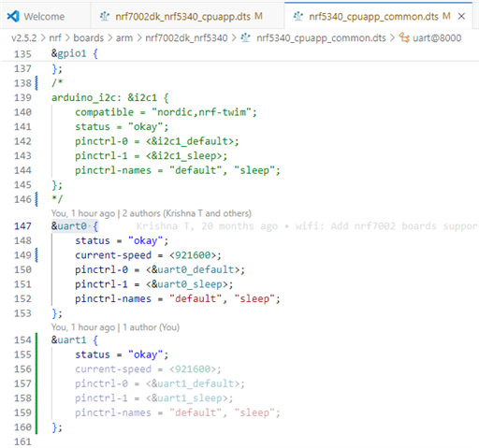Click devicetree file icon on nrf5340_cpuapp_common.dts tab
479x448 pixels.
(x=298, y=16)
